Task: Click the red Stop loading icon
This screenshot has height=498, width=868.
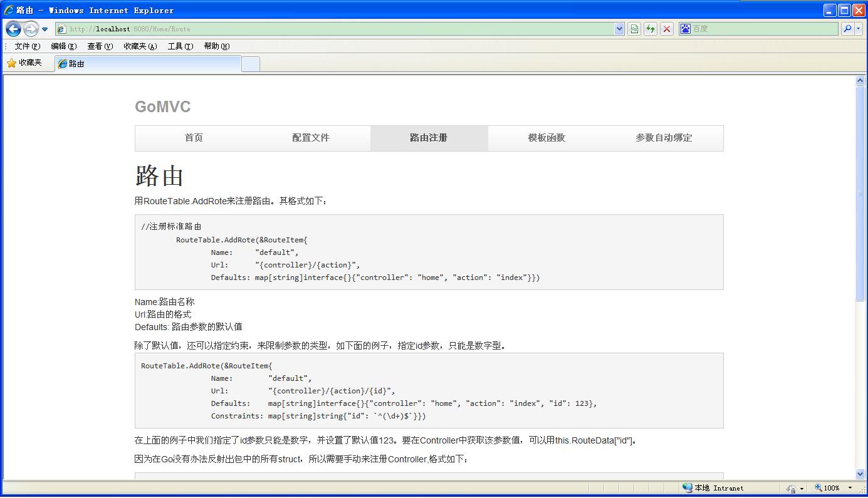Action: tap(667, 29)
